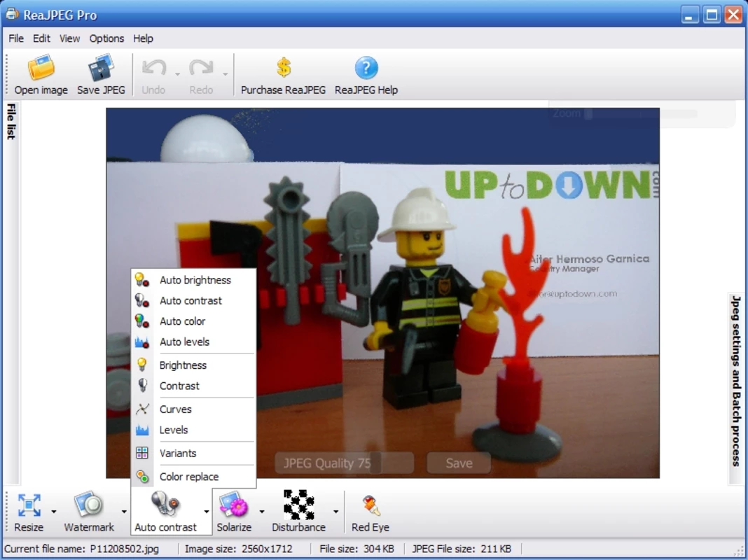This screenshot has height=560, width=748.
Task: Apply the Solarize effect icon
Action: point(234,505)
